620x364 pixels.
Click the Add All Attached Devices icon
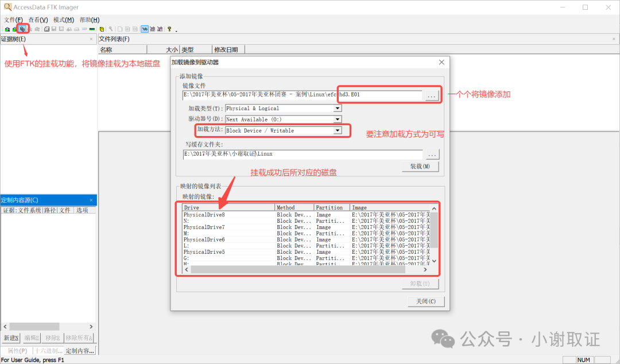(x=14, y=29)
